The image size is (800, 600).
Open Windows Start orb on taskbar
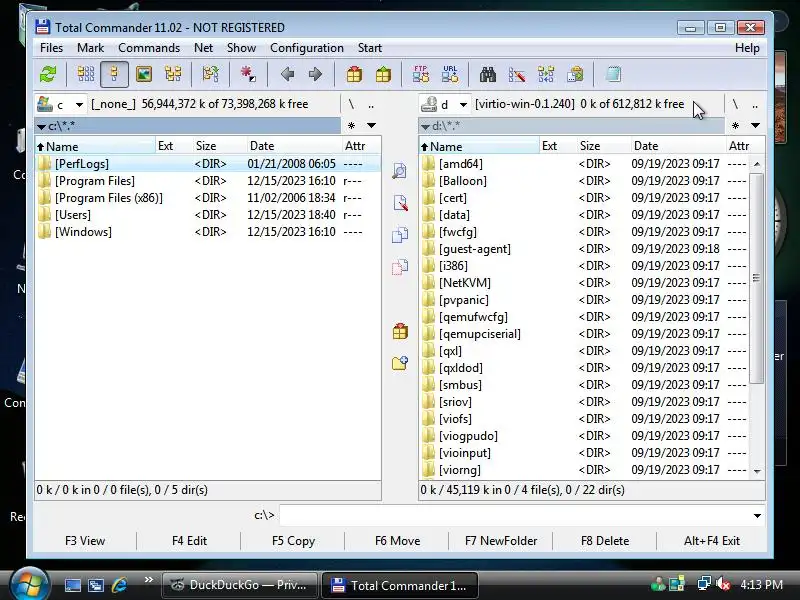click(x=30, y=585)
